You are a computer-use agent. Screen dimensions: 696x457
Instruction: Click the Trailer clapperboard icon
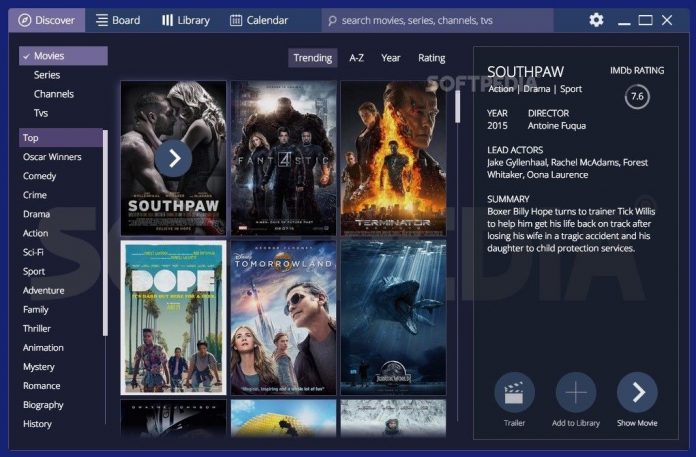click(514, 393)
